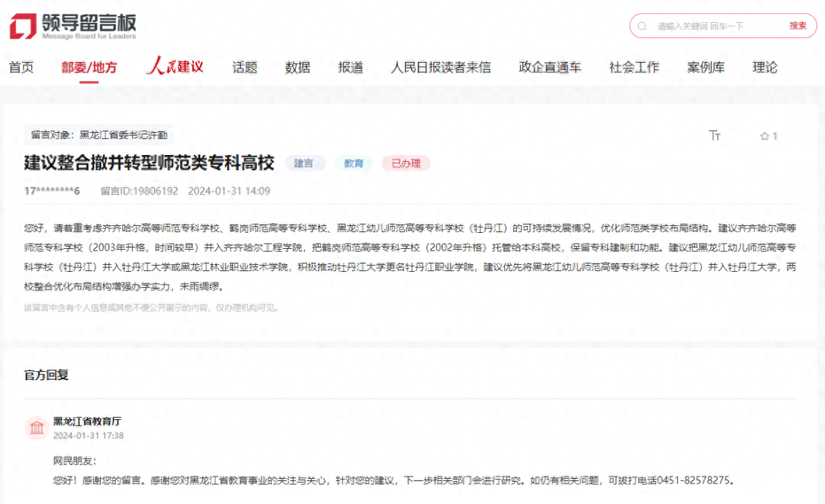Click the magnifying glass icon in the search bar

tap(642, 25)
